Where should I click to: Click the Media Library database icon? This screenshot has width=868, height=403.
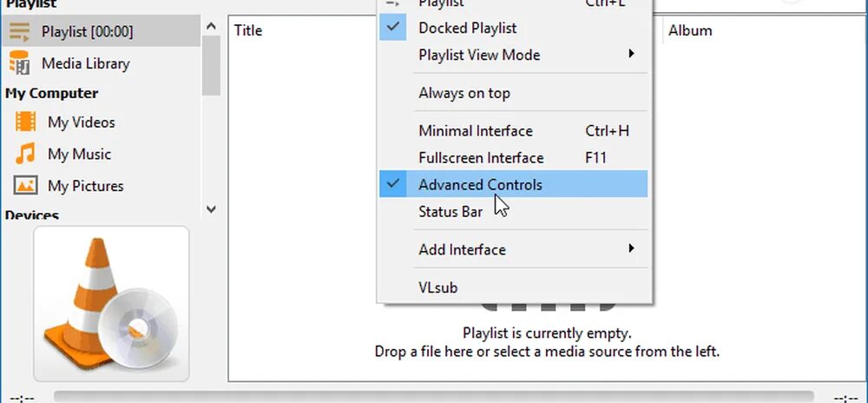pyautogui.click(x=19, y=63)
